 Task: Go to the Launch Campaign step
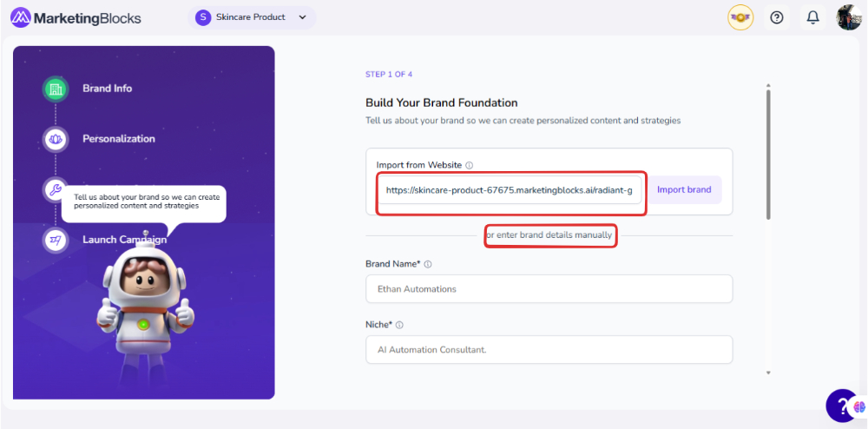point(124,240)
